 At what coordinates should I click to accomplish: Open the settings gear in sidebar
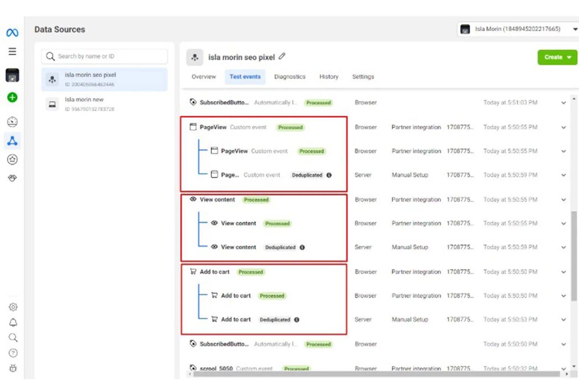[13, 307]
